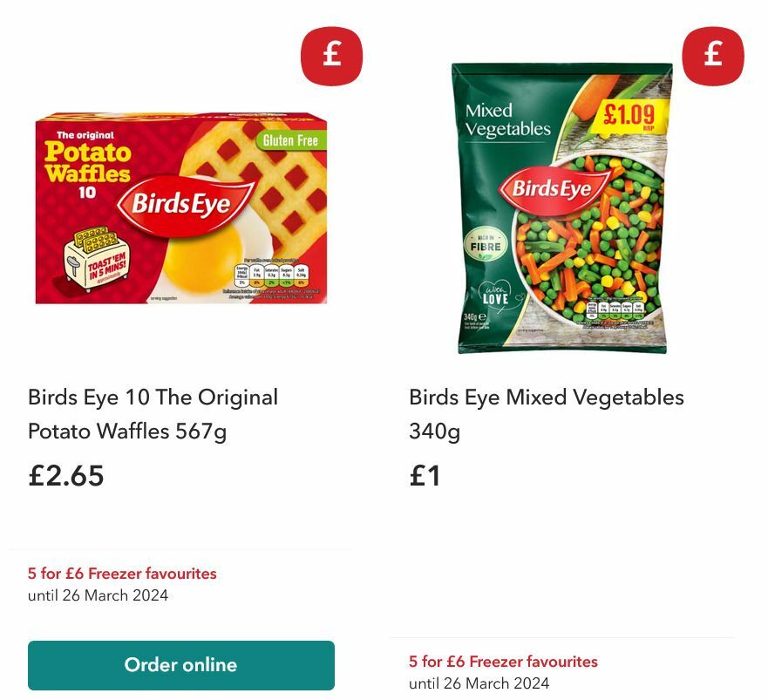Click the until 26 March 2024 text under waffles

click(x=99, y=596)
